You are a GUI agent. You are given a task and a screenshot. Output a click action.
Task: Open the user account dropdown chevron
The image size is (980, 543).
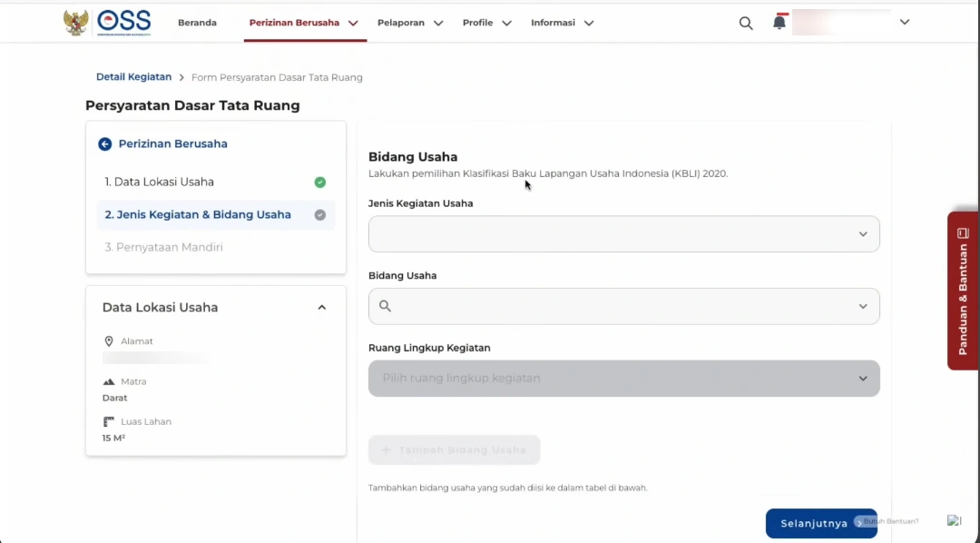[904, 23]
